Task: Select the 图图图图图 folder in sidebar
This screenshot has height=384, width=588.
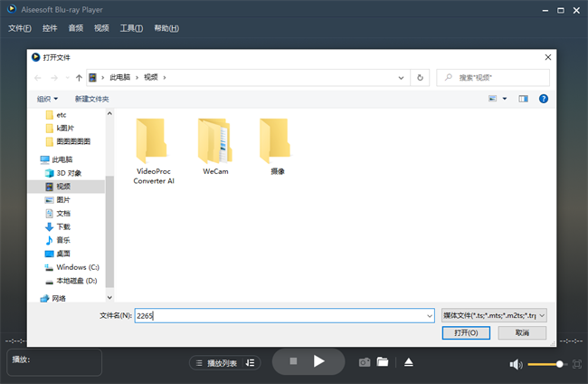Action: coord(68,141)
